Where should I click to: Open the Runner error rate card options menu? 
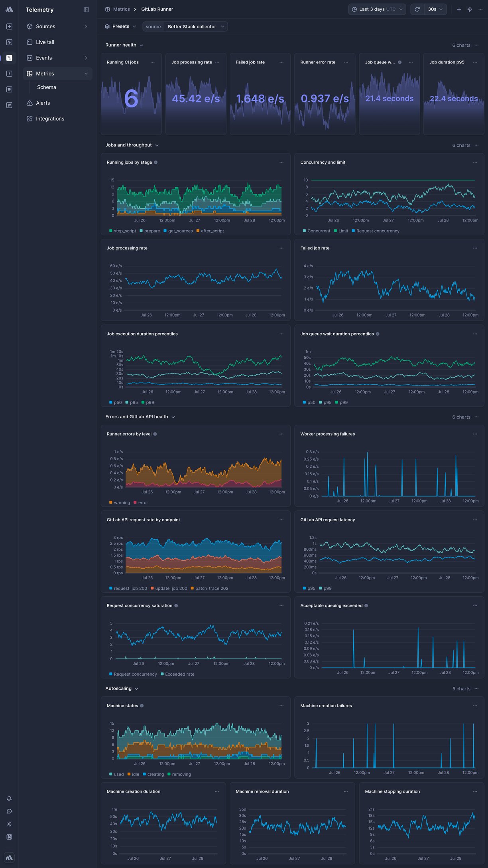click(x=346, y=62)
